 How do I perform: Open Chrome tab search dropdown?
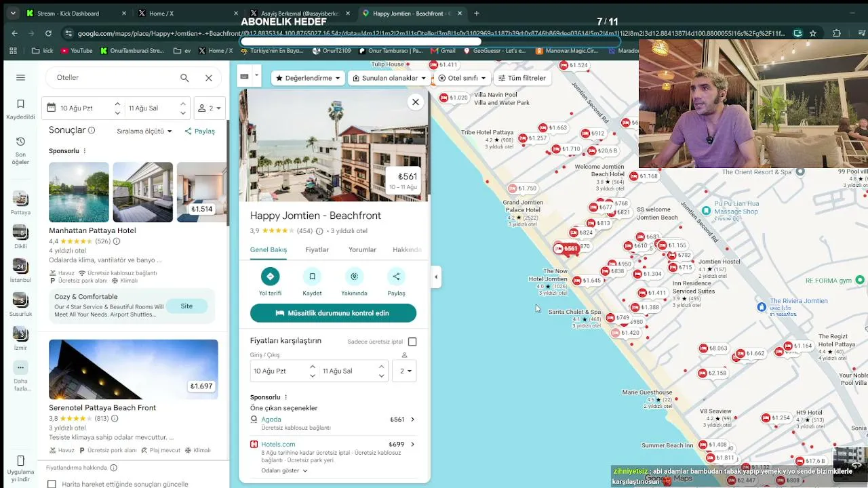tap(13, 13)
